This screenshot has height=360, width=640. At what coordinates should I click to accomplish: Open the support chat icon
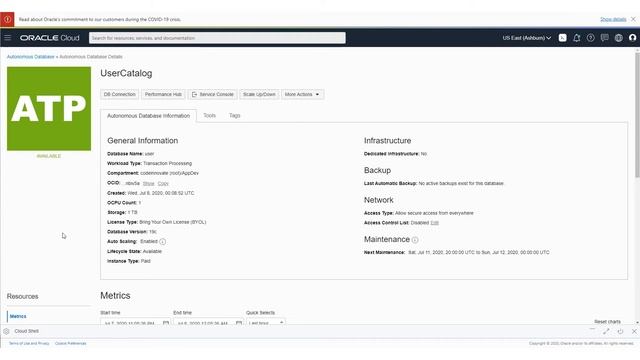pyautogui.click(x=604, y=38)
